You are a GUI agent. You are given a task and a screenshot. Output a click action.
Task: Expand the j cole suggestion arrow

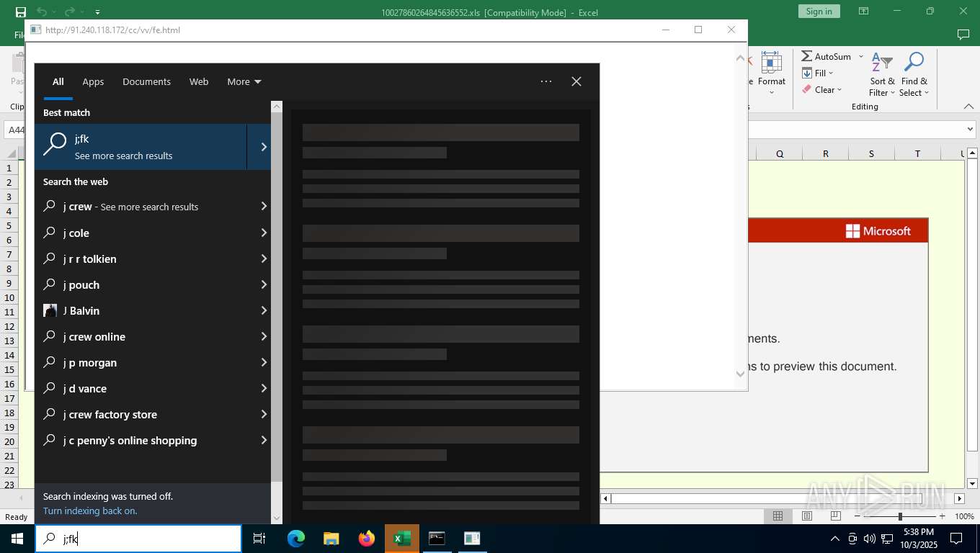tap(264, 233)
